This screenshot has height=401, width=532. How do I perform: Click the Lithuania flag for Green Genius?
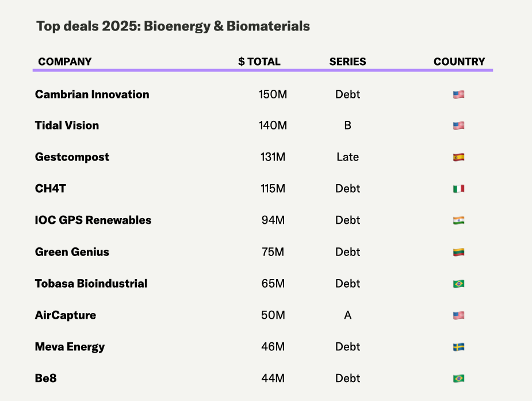point(458,252)
